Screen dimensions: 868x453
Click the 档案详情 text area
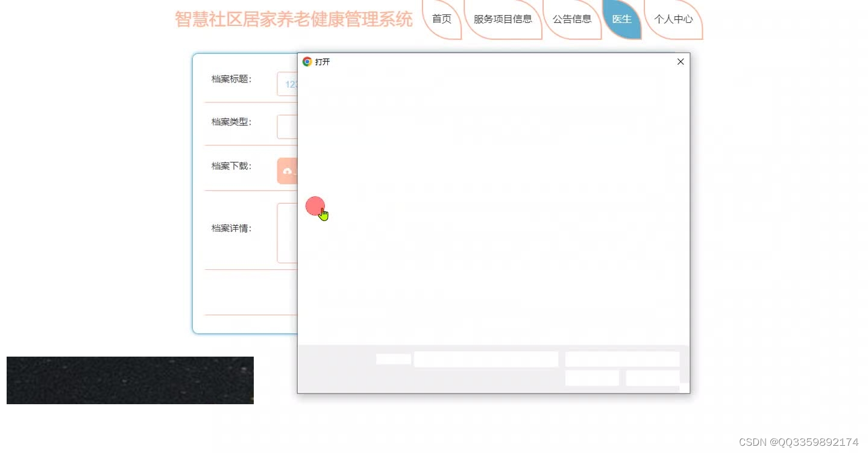[288, 233]
